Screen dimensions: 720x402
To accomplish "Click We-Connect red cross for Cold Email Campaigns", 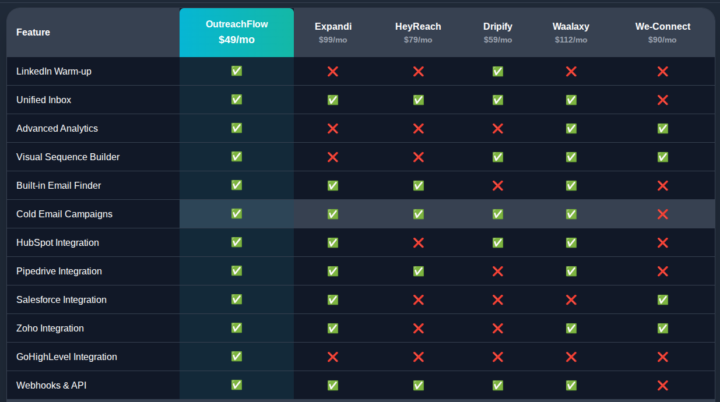I will click(x=663, y=214).
